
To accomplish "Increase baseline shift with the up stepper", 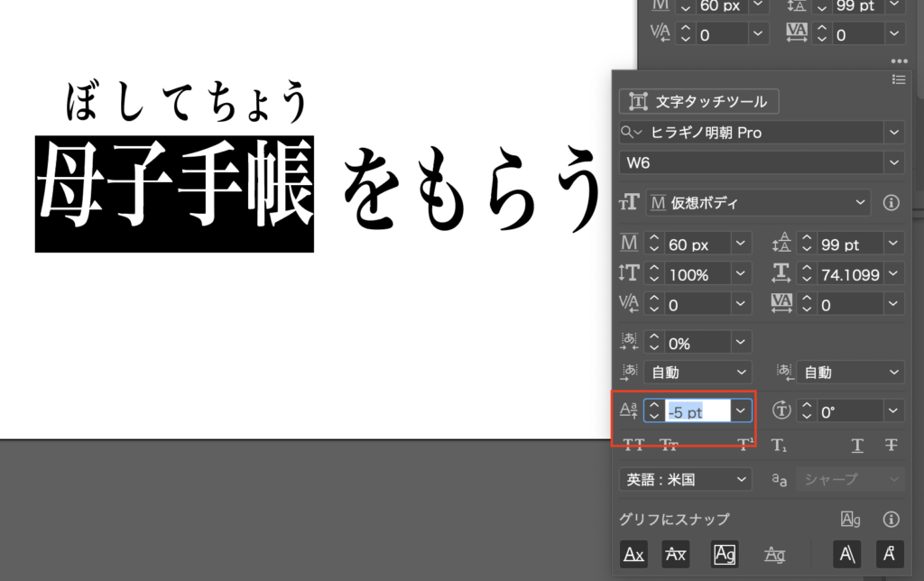I will click(x=654, y=404).
